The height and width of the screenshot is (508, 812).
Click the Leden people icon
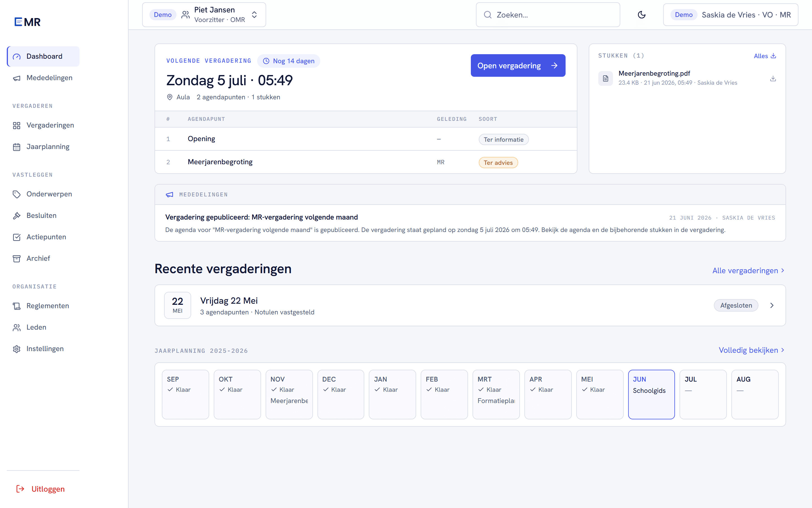click(17, 328)
